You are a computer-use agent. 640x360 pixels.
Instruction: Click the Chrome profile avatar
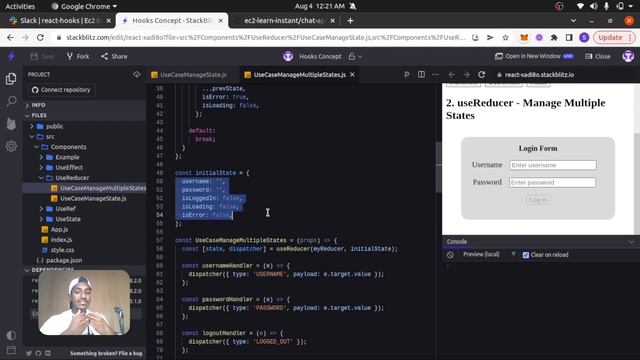point(584,38)
